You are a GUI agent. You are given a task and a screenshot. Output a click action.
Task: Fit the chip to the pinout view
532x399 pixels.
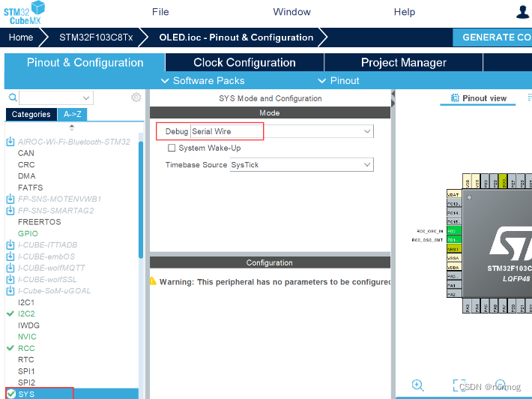coord(459,385)
